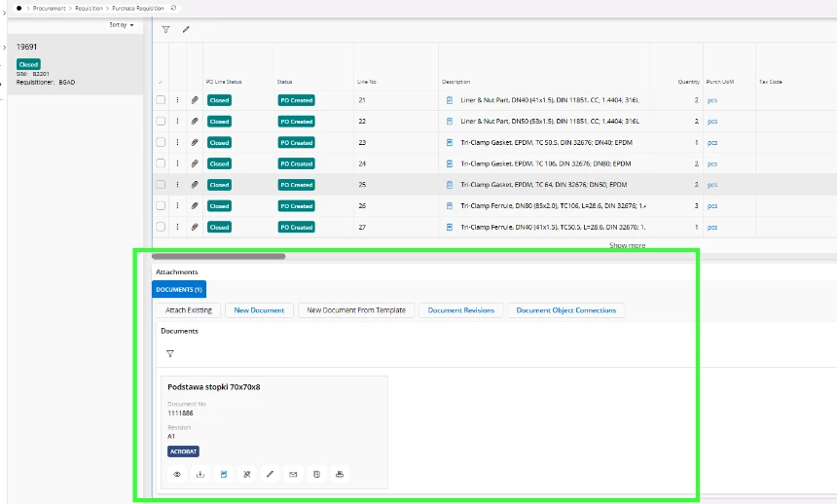The image size is (837, 504).
Task: Open the row actions menu for line 27
Action: coord(178,227)
